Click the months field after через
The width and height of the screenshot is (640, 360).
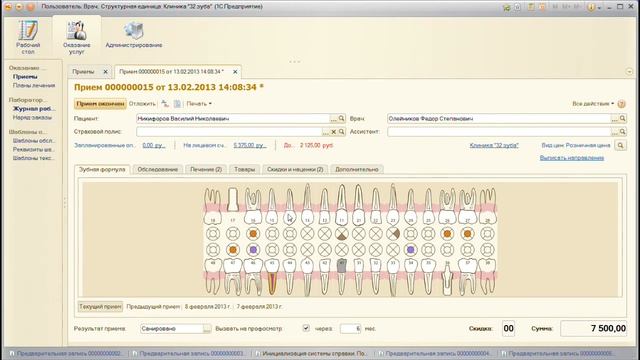click(x=351, y=329)
